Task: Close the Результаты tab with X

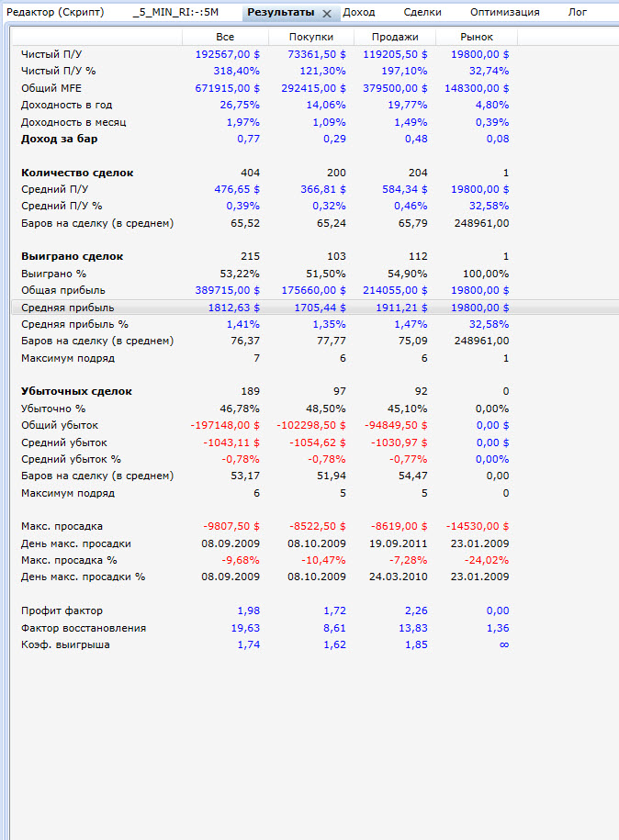Action: (326, 14)
